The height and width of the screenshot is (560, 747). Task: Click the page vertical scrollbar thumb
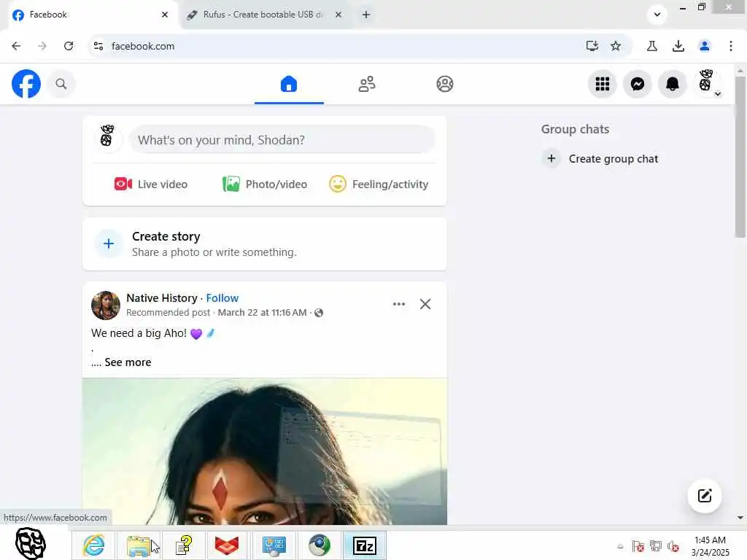(740, 157)
